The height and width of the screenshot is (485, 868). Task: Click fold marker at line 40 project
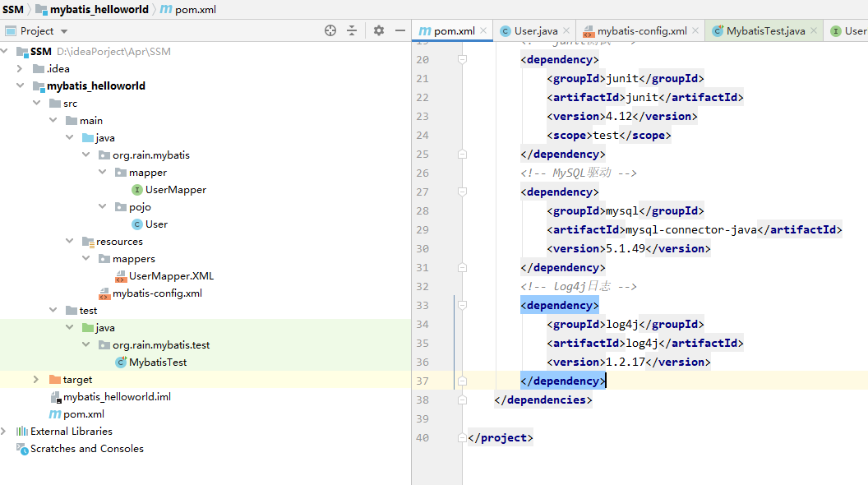click(x=462, y=437)
